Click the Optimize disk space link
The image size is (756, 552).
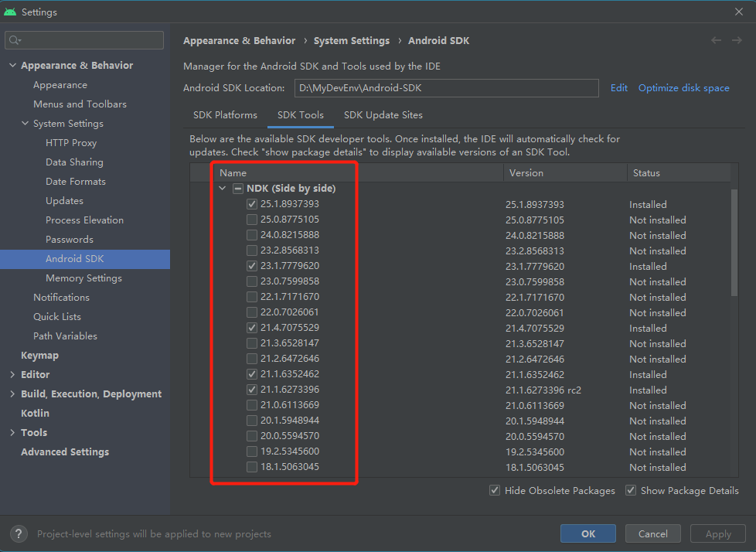click(683, 88)
